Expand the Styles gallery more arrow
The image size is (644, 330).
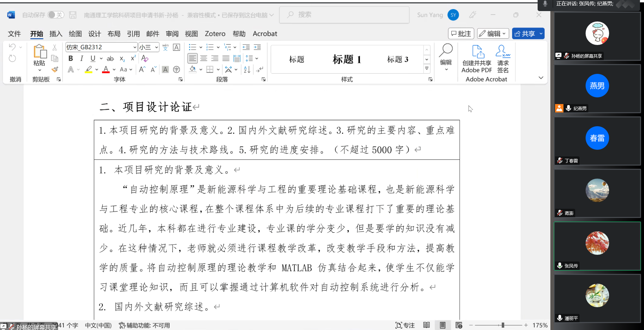pyautogui.click(x=427, y=68)
